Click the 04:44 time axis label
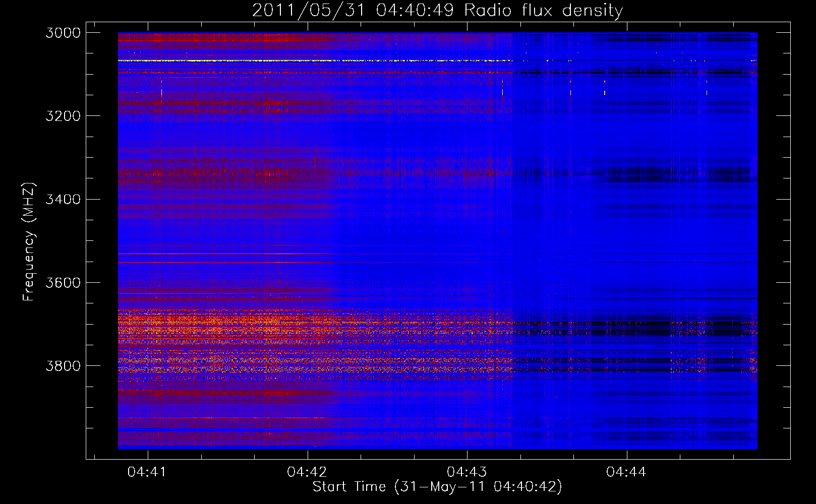 (x=626, y=472)
